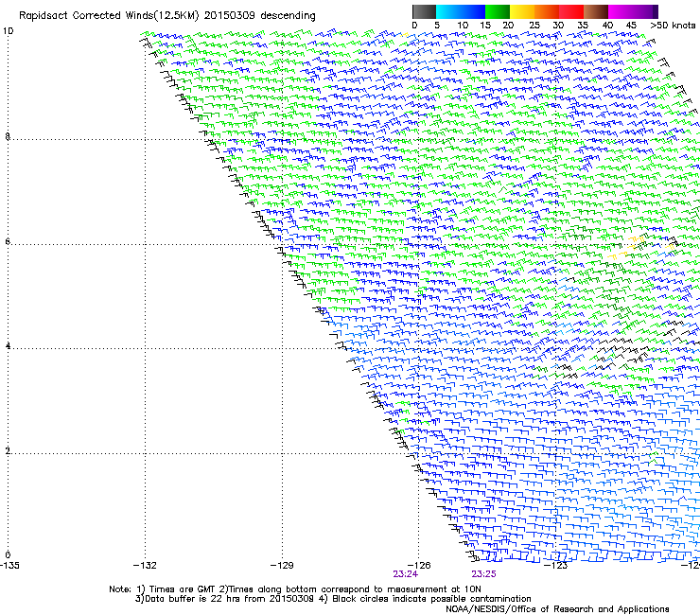Click the latitude axis label '10'
The image size is (700, 615).
pos(8,31)
